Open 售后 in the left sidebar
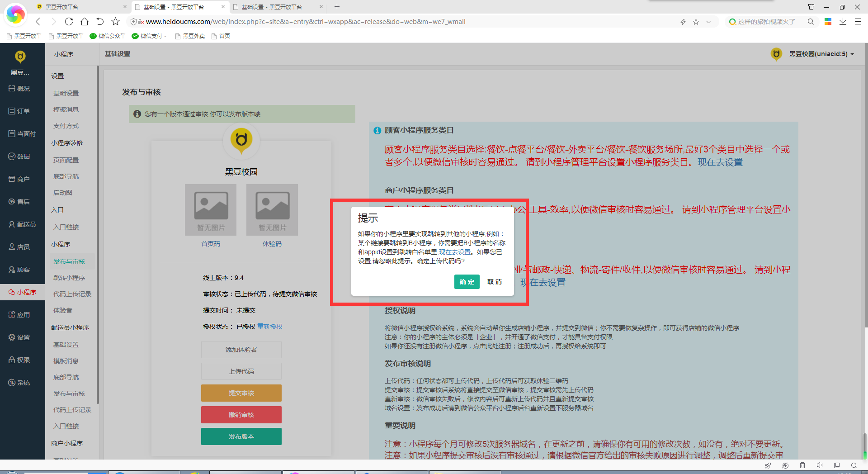 click(19, 202)
